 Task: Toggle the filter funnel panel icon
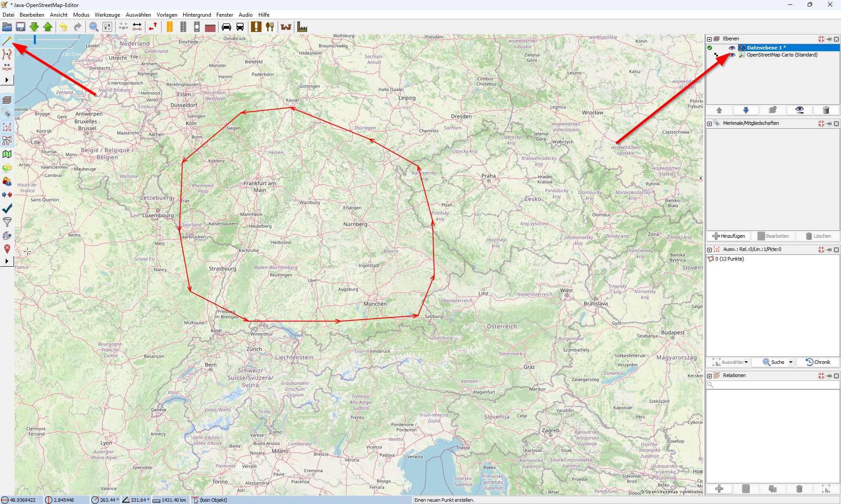point(7,222)
